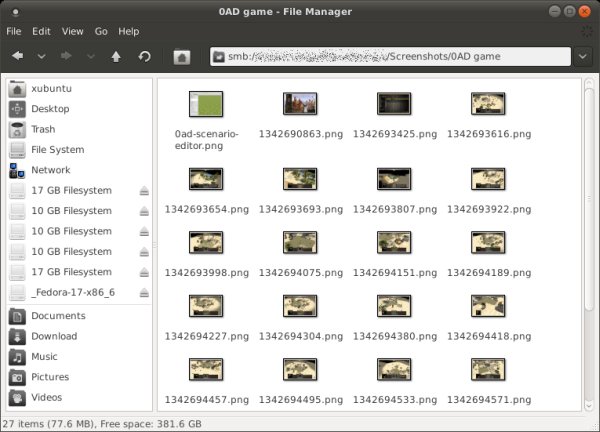The width and height of the screenshot is (600, 432).
Task: Eject the _Fedora-17-x86_6 volume
Action: (144, 293)
